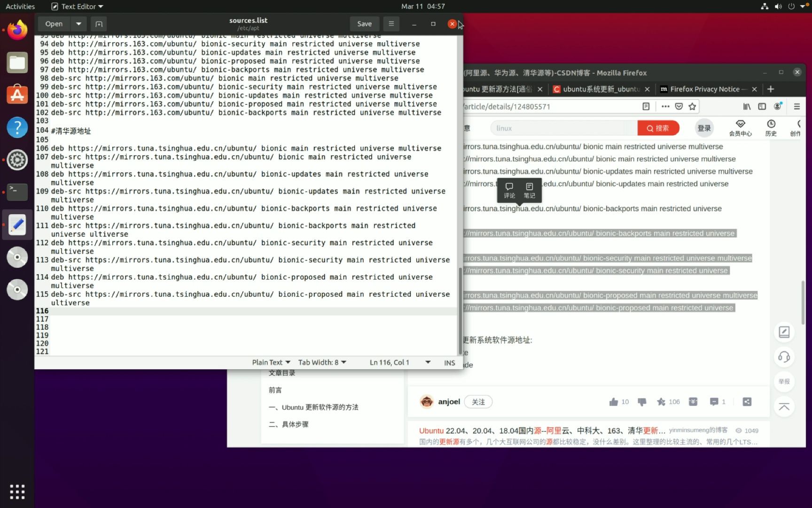Open Firefox account icon
The image size is (812, 508).
pyautogui.click(x=778, y=107)
